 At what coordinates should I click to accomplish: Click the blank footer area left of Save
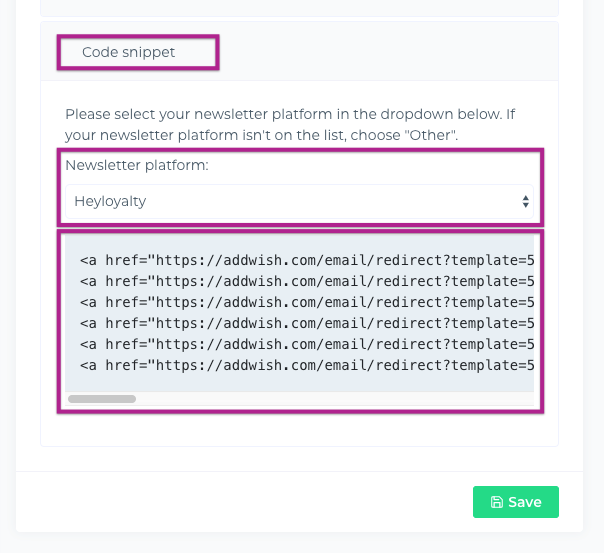click(240, 502)
